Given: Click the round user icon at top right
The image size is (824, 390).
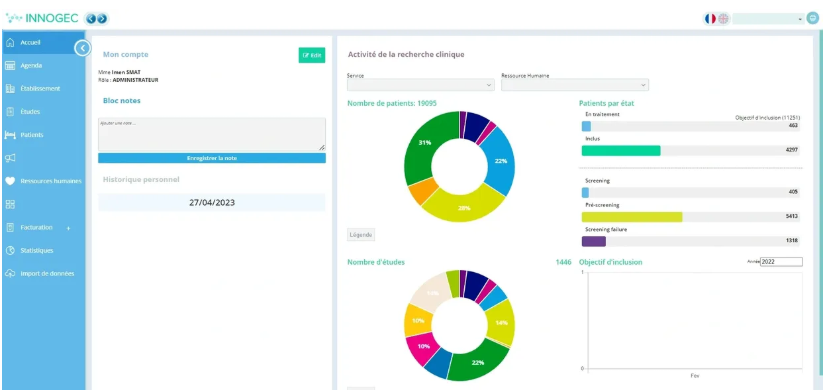Looking at the screenshot, I should click(x=812, y=18).
